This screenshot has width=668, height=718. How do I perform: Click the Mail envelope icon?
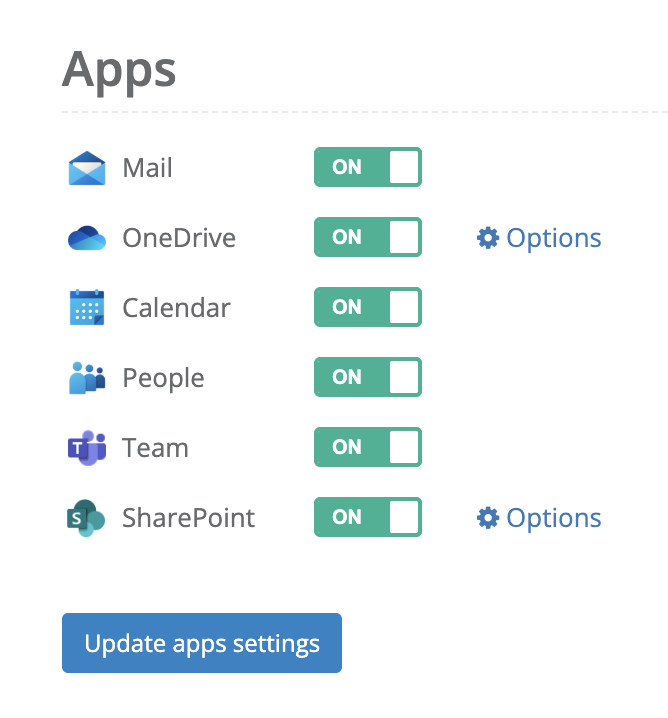(x=87, y=168)
